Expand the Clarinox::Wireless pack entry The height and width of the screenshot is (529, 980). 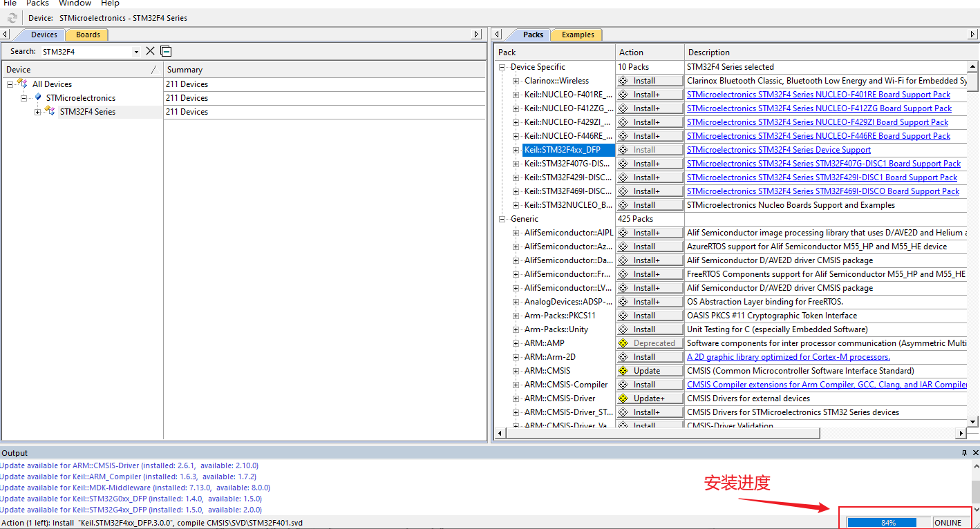point(516,81)
